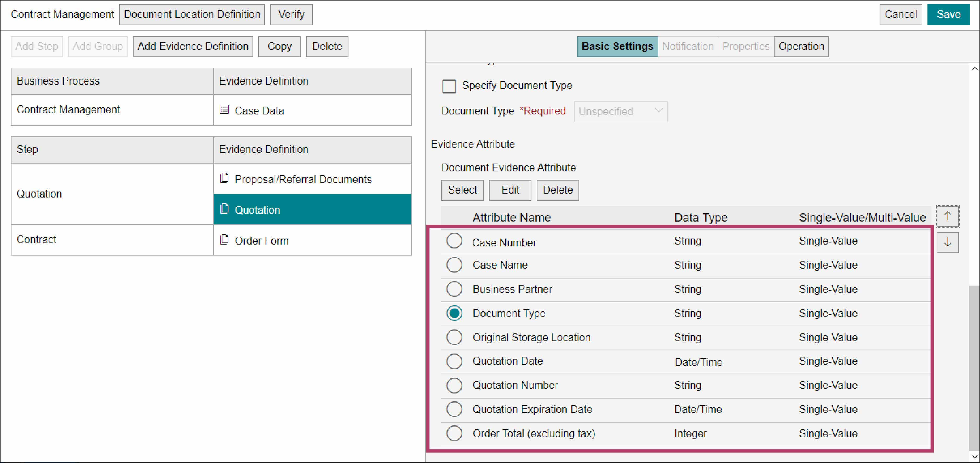Select the Business Partner radio button

coord(454,289)
